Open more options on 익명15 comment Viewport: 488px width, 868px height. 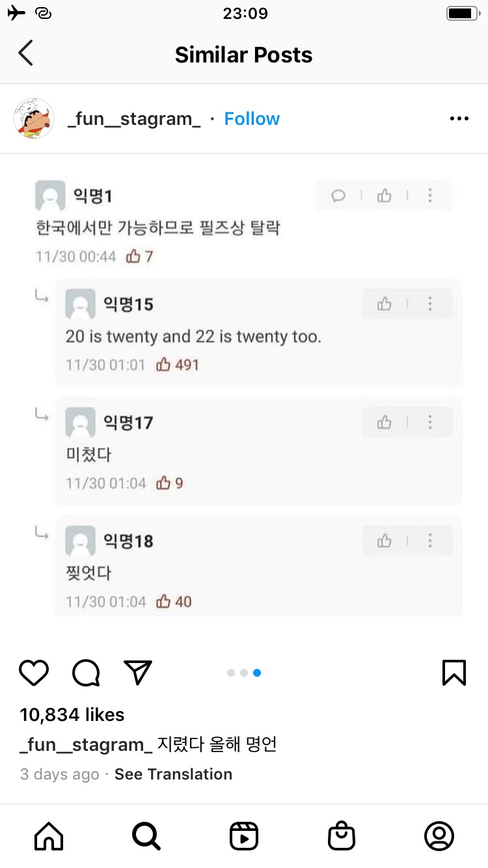pyautogui.click(x=430, y=304)
